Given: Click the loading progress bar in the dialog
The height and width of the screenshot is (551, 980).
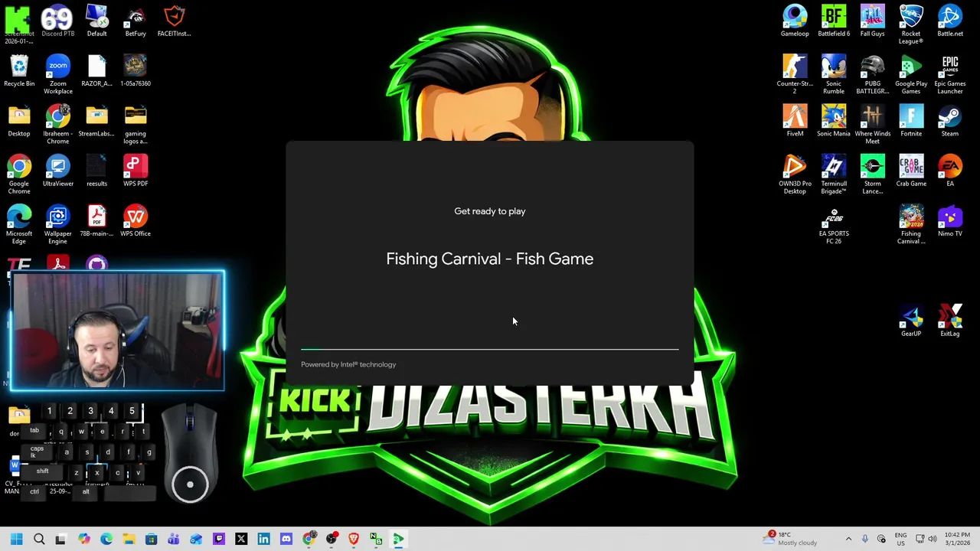Looking at the screenshot, I should [490, 349].
